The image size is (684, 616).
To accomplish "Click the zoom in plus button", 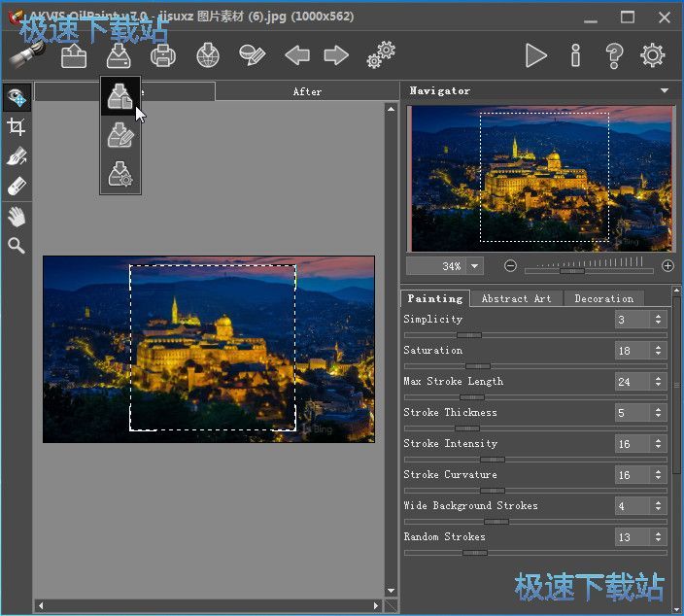I will click(667, 266).
